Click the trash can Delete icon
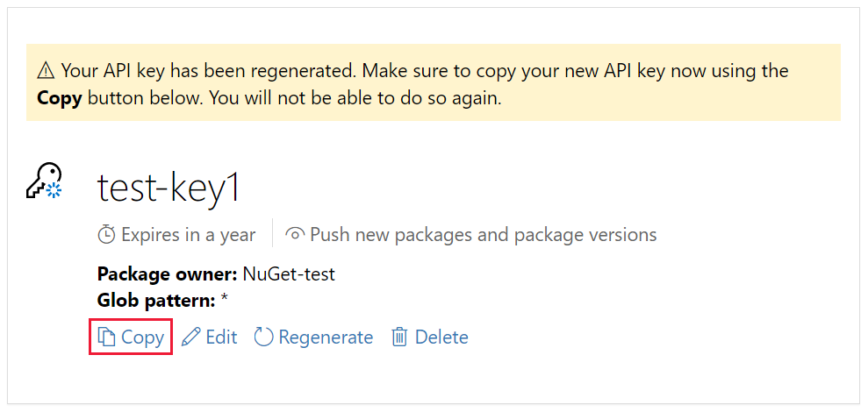Image resolution: width=868 pixels, height=412 pixels. (399, 337)
